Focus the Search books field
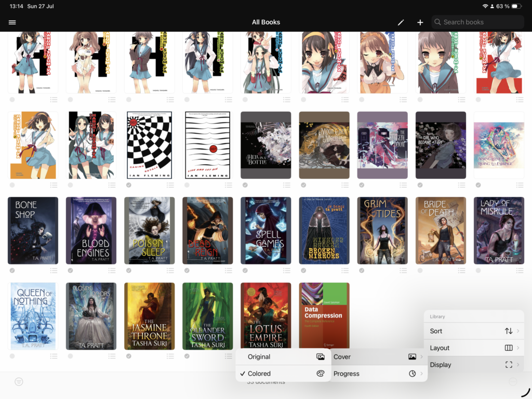 point(478,22)
